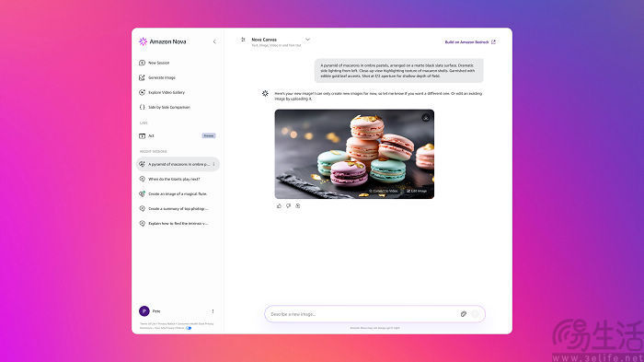The height and width of the screenshot is (362, 644).
Task: Collapse the sidebar with the left chevron
Action: pyautogui.click(x=214, y=41)
